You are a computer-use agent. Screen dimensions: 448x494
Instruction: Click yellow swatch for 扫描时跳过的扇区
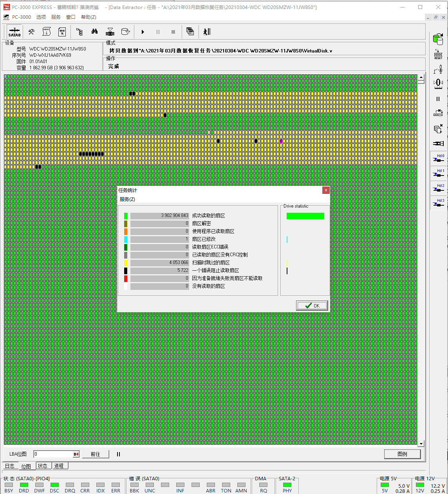coord(126,263)
